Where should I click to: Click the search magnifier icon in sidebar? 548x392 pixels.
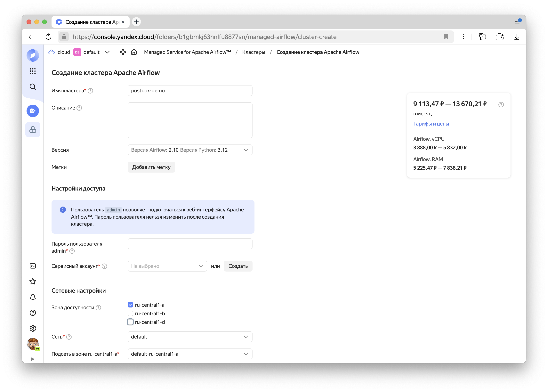coord(33,87)
